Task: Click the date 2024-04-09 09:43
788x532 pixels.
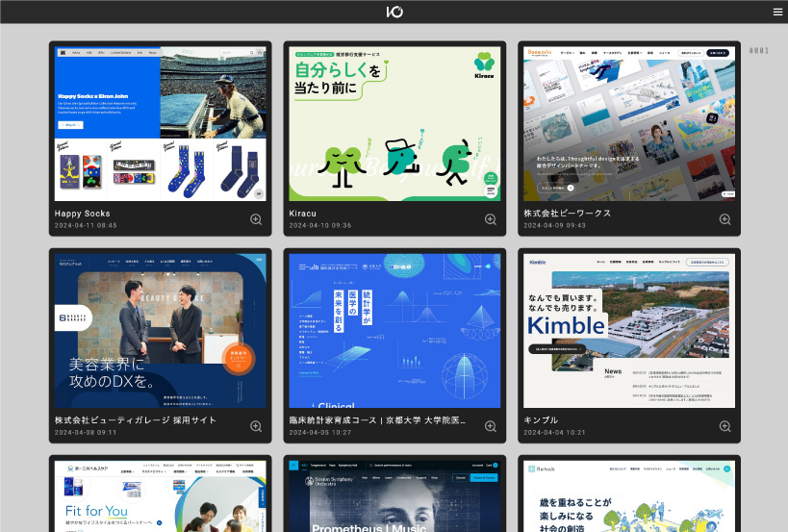Action: [555, 225]
